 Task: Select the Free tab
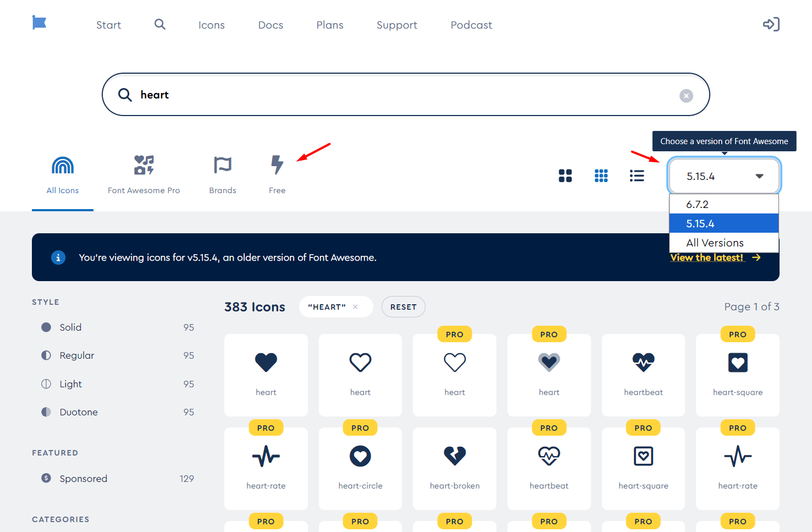(x=277, y=175)
